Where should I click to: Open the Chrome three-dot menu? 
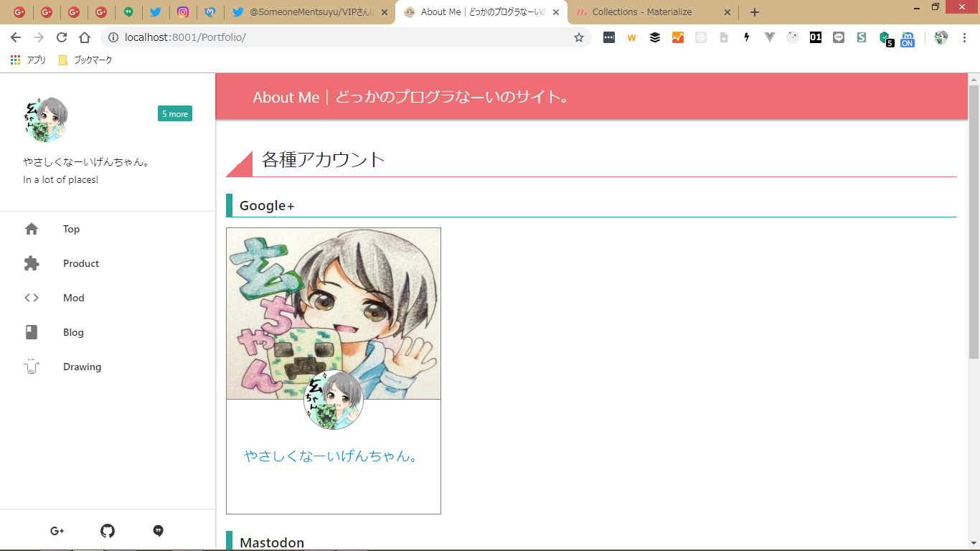click(x=965, y=37)
